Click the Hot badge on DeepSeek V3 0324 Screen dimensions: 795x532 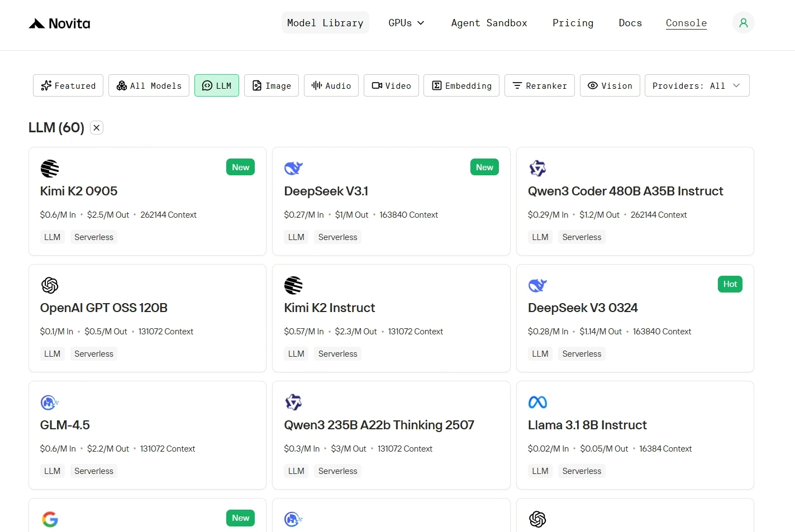730,284
